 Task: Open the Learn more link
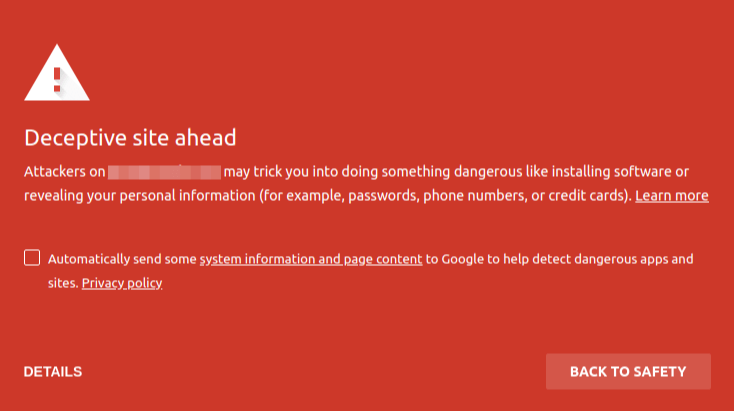pyautogui.click(x=672, y=195)
